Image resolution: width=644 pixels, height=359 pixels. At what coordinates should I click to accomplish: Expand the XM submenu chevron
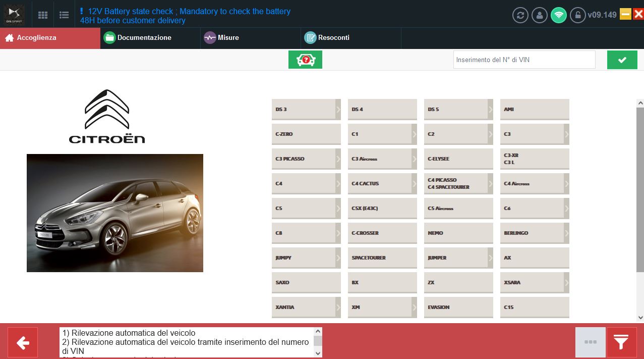pos(414,307)
